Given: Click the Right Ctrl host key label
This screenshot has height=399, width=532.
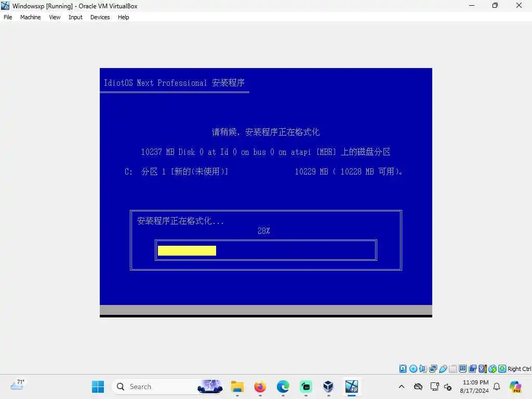Looking at the screenshot, I should click(519, 369).
